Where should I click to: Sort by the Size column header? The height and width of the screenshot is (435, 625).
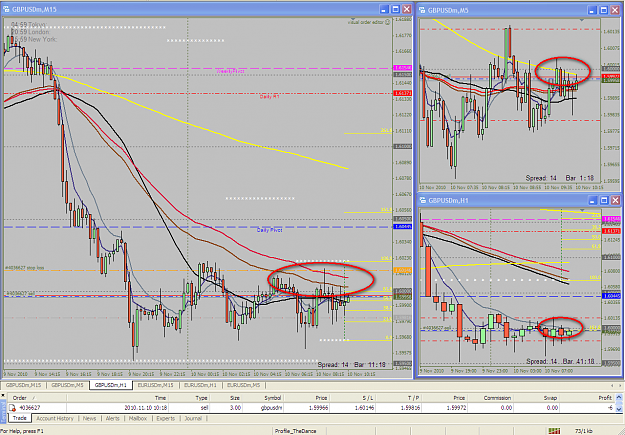[x=226, y=398]
